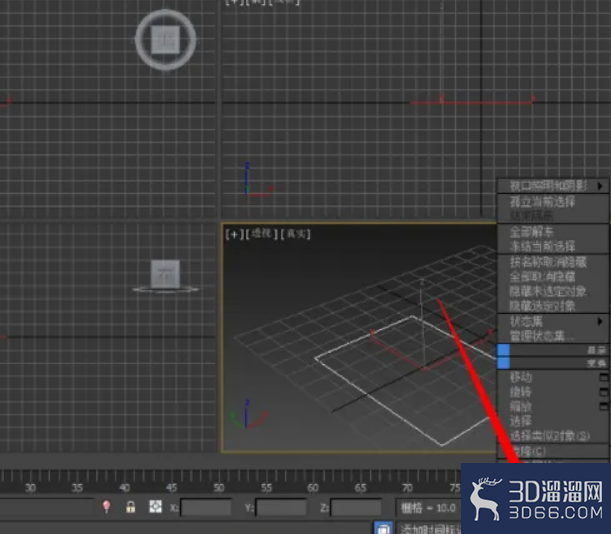Choose 克隆(C) from the context menu

pyautogui.click(x=528, y=451)
